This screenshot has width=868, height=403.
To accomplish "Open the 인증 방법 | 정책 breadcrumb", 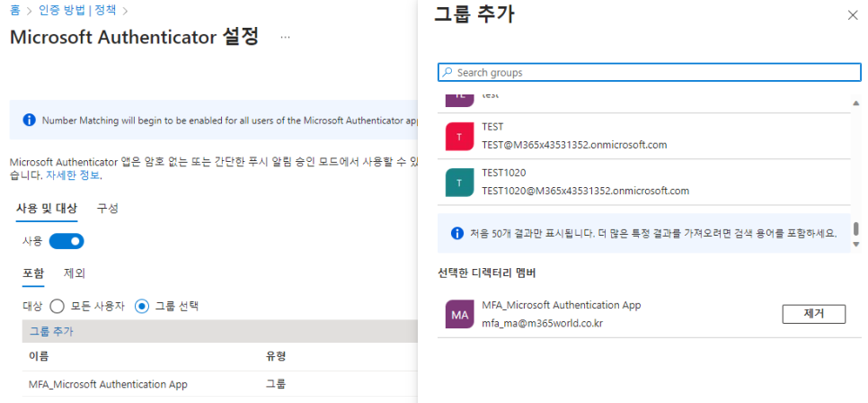I will point(77,10).
